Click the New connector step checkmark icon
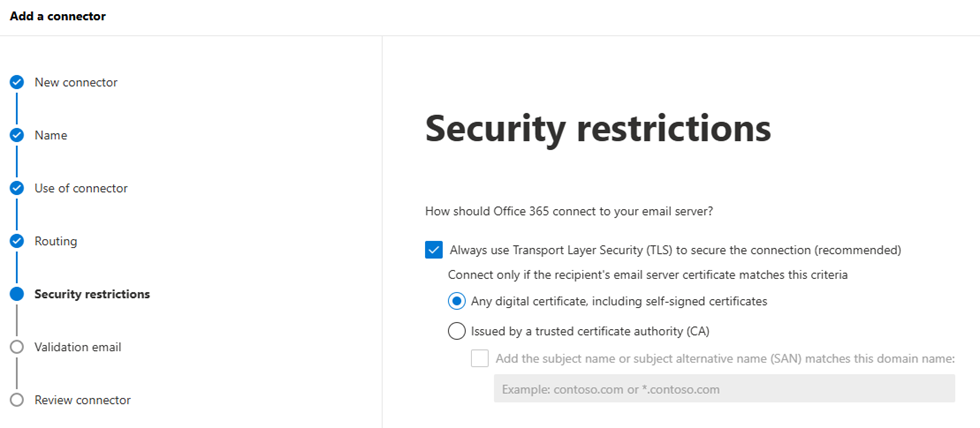Viewport: 980px width, 428px height. pos(16,82)
